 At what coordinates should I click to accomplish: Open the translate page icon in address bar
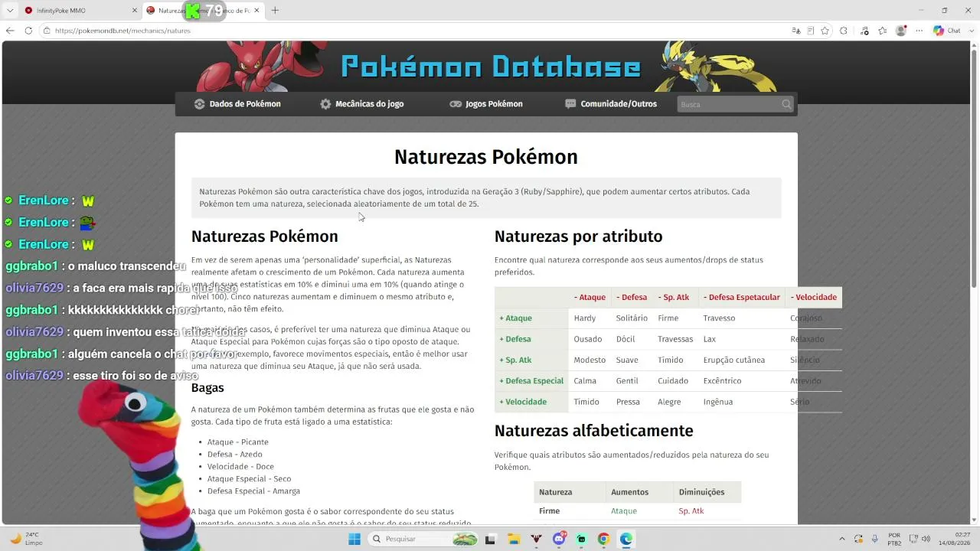796,31
